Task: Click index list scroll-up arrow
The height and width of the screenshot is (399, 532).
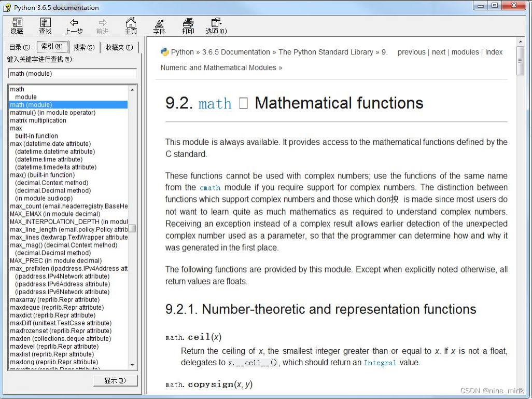Action: point(132,90)
